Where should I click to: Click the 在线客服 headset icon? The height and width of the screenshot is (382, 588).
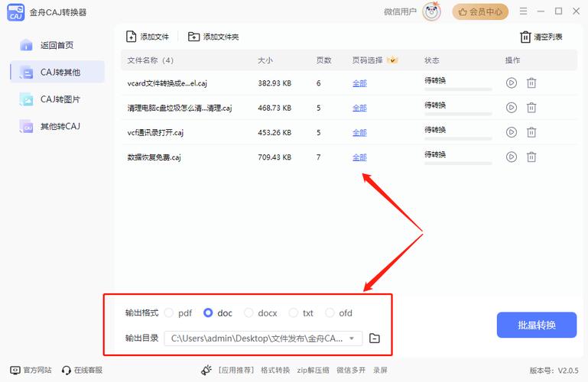click(x=67, y=370)
